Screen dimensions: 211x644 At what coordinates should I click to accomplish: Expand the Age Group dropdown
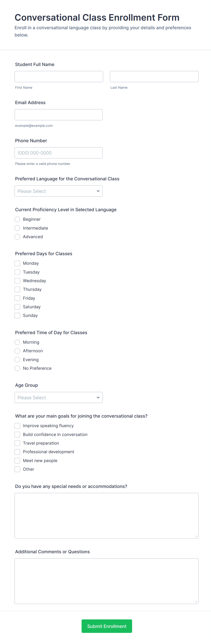(x=59, y=397)
